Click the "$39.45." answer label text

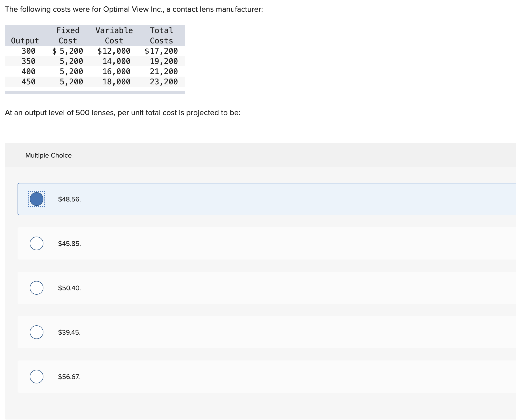tap(69, 332)
